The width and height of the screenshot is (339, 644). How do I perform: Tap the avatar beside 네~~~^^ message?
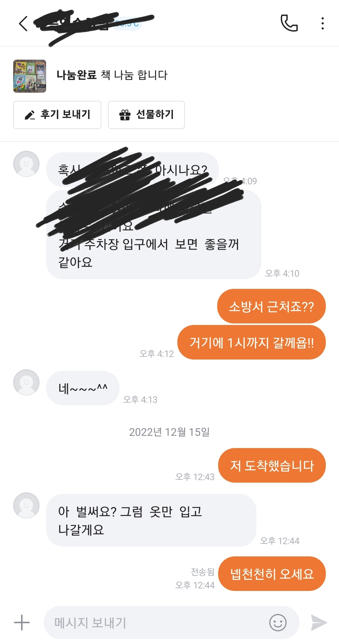tap(26, 382)
